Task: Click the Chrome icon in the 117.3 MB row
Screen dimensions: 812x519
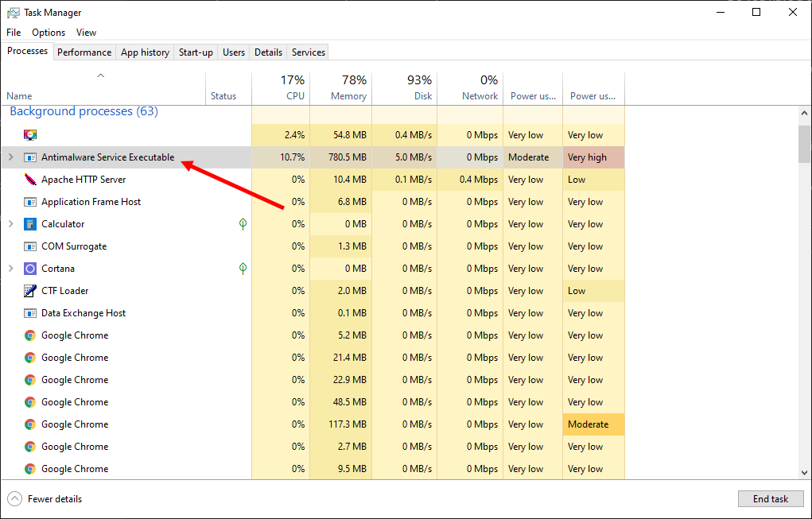Action: 30,424
